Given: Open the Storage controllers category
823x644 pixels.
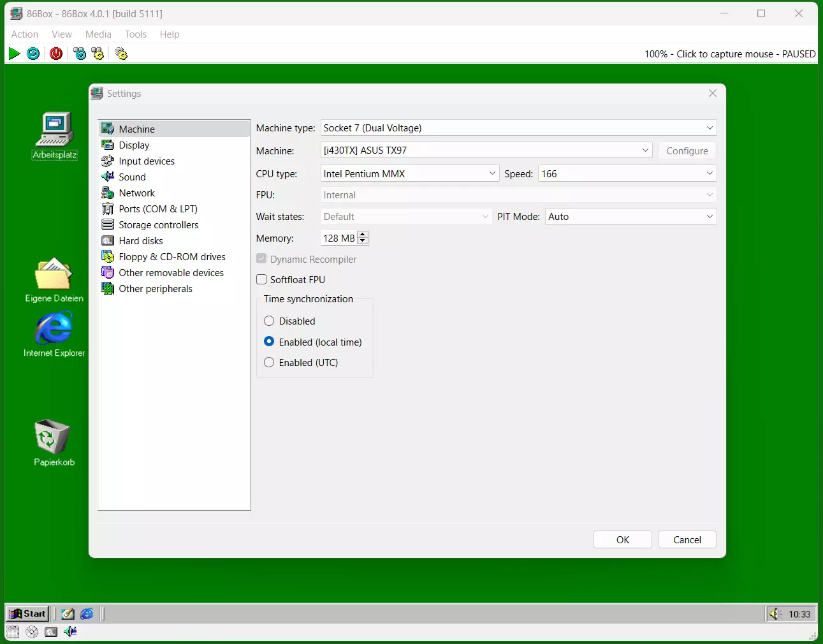Looking at the screenshot, I should tap(174, 224).
